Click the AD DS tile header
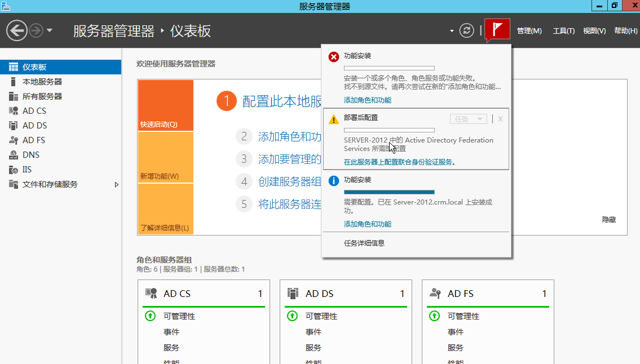 (346, 294)
